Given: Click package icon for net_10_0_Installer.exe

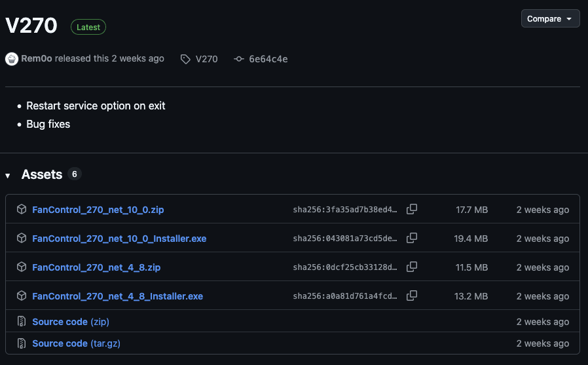Looking at the screenshot, I should pos(22,238).
